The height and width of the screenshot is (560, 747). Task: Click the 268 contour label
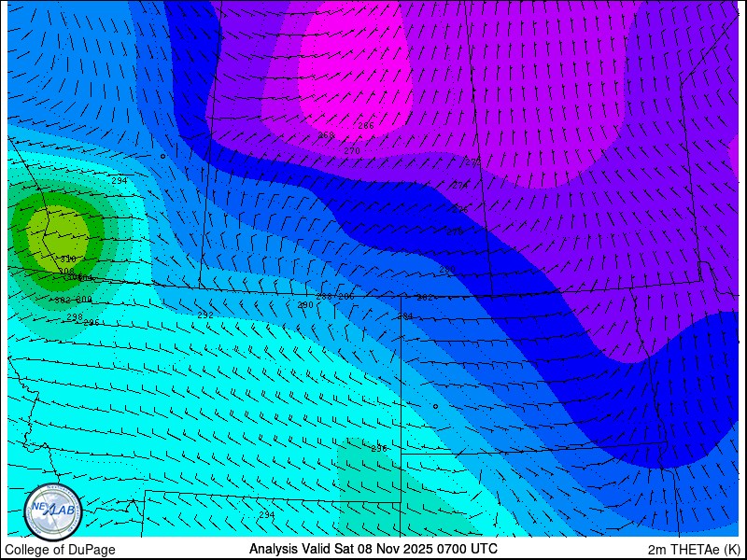[x=326, y=135]
